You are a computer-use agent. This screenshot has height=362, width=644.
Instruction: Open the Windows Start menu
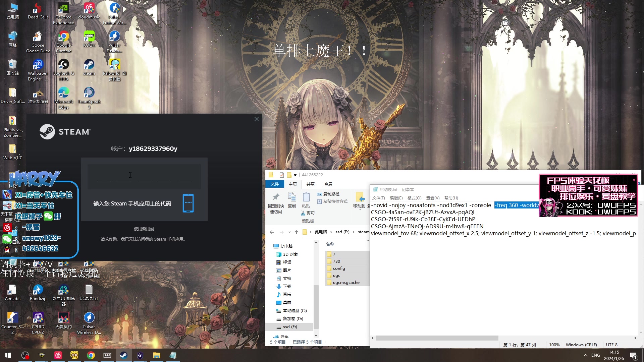click(8, 355)
